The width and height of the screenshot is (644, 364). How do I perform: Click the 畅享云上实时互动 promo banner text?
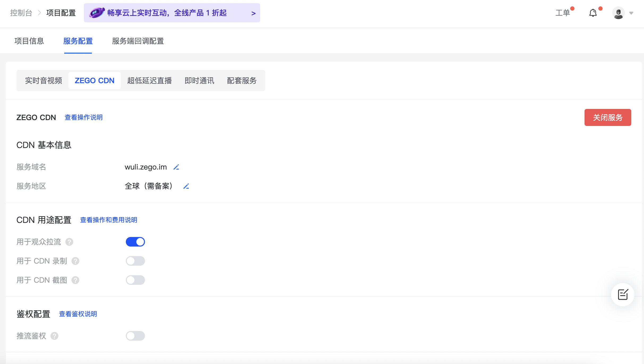167,13
